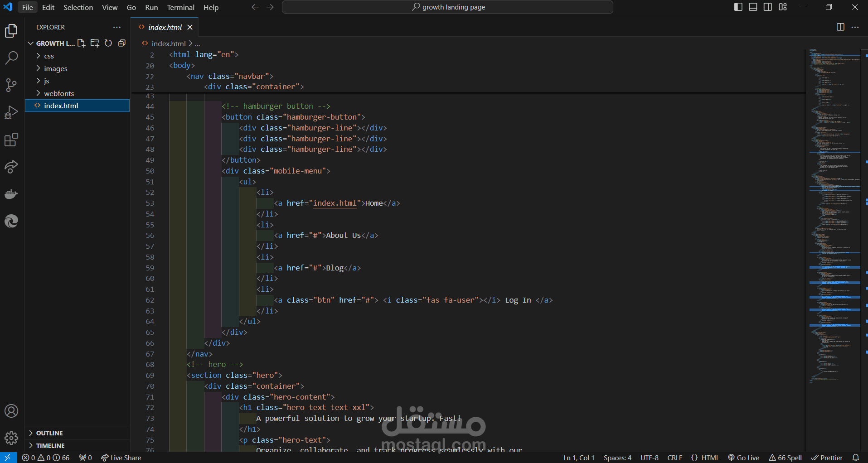The height and width of the screenshot is (463, 868).
Task: Close the index.html editor tab
Action: point(190,27)
